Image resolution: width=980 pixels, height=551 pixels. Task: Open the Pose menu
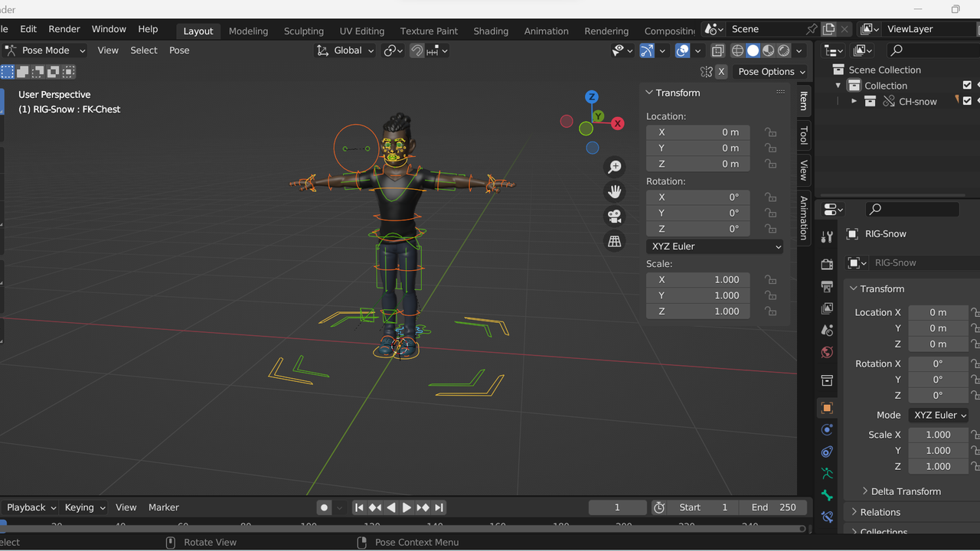(x=179, y=51)
